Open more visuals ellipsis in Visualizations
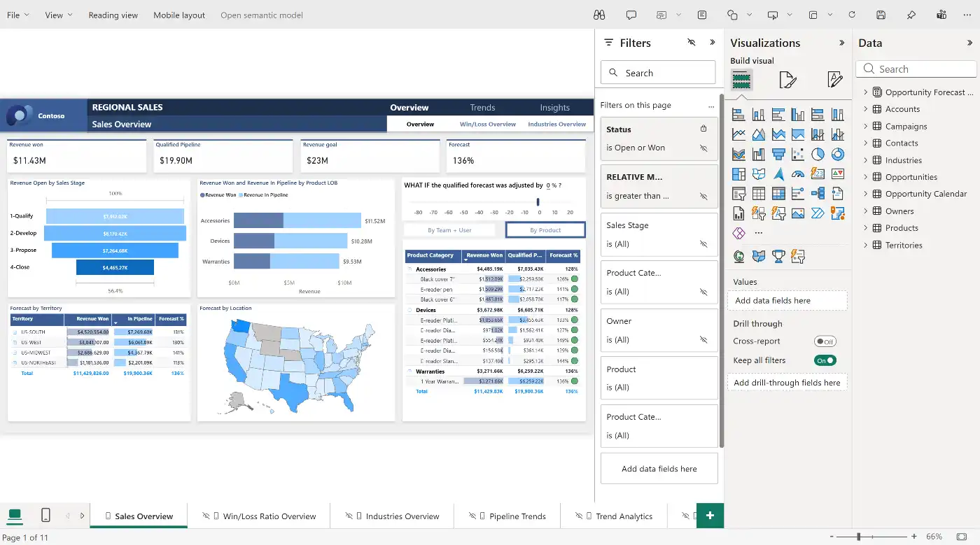The height and width of the screenshot is (545, 980). (x=758, y=233)
